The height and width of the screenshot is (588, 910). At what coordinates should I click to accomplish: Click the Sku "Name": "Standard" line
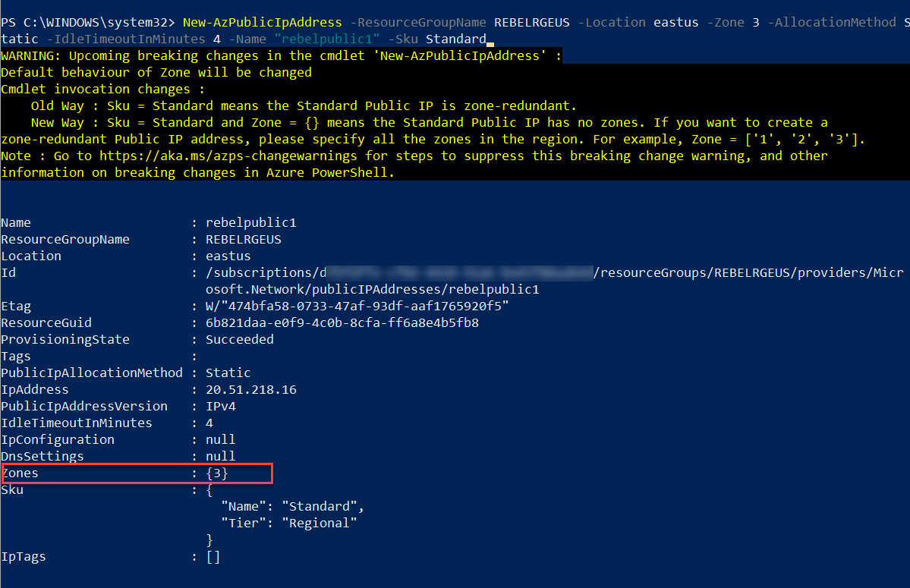(292, 507)
